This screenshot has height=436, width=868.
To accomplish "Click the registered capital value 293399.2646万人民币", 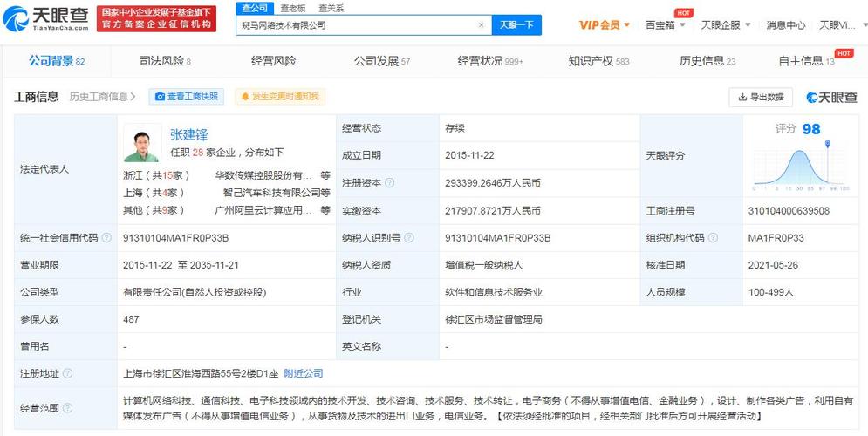I will pyautogui.click(x=492, y=183).
